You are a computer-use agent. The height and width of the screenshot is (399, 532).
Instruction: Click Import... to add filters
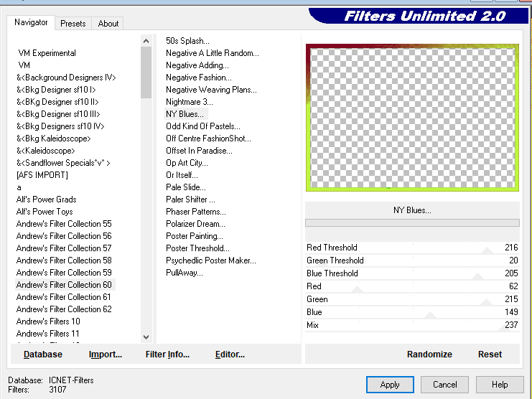coord(106,355)
